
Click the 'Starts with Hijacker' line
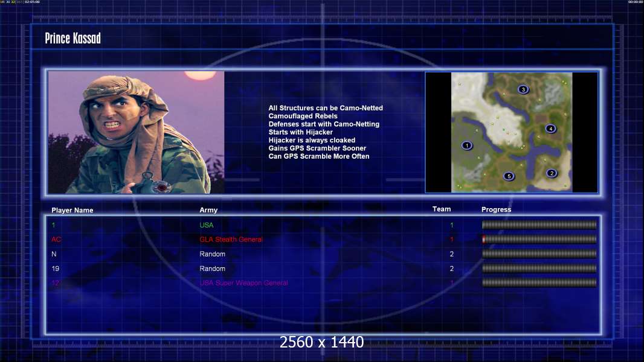coord(301,132)
